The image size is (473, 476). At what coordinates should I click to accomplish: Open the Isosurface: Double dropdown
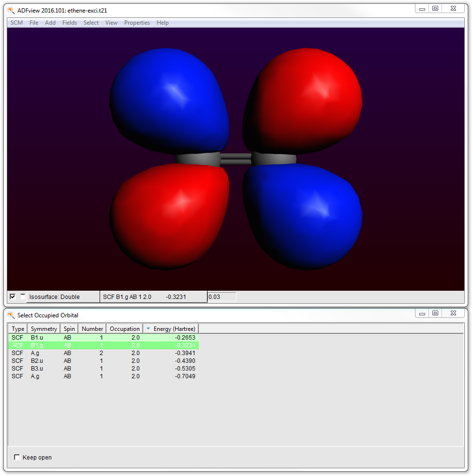click(63, 297)
